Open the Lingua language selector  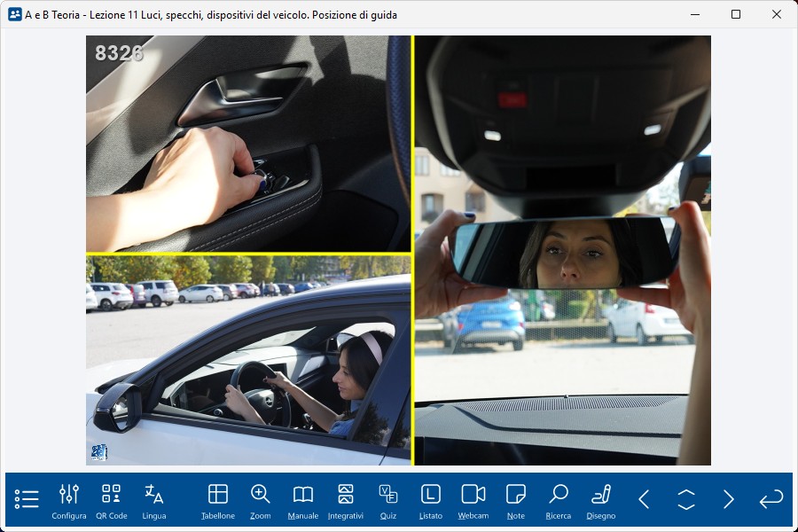tap(154, 501)
